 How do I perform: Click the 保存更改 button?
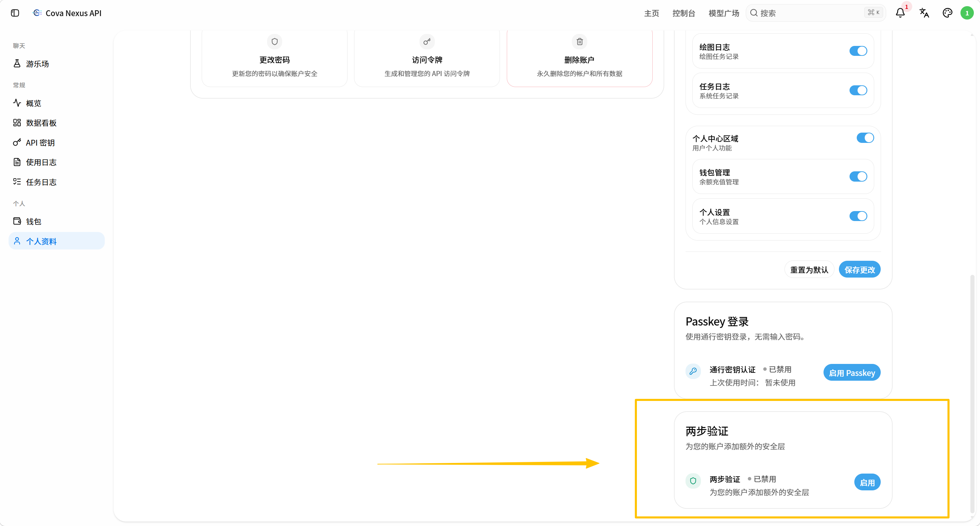click(859, 269)
